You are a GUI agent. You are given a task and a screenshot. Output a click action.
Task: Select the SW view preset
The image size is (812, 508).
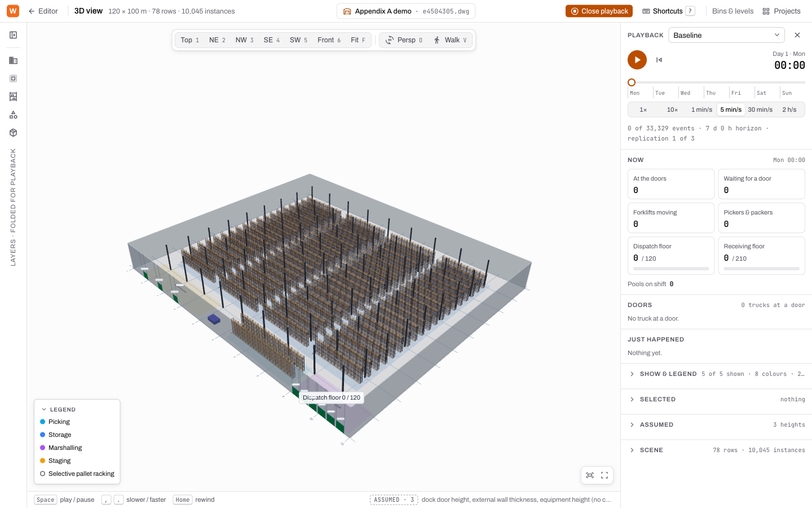pos(298,40)
